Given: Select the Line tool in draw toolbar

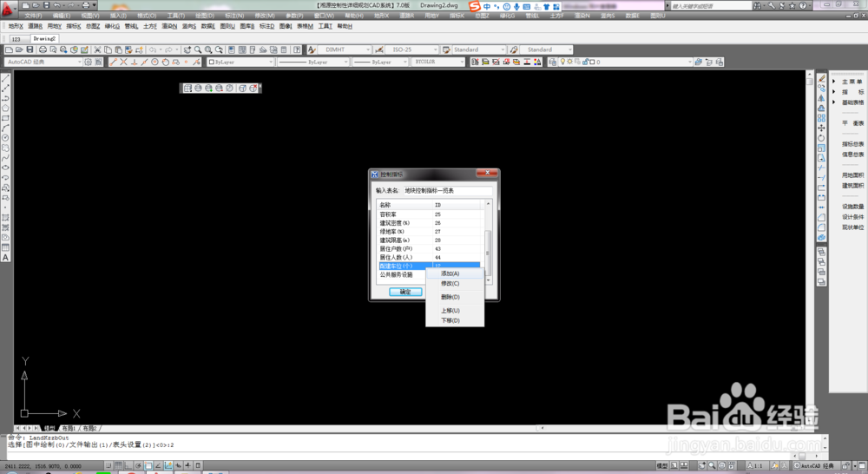Looking at the screenshot, I should 5,78.
